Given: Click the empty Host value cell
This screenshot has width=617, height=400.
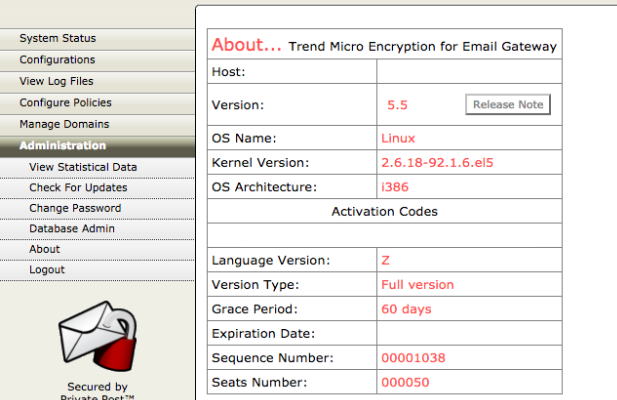Looking at the screenshot, I should pos(468,72).
